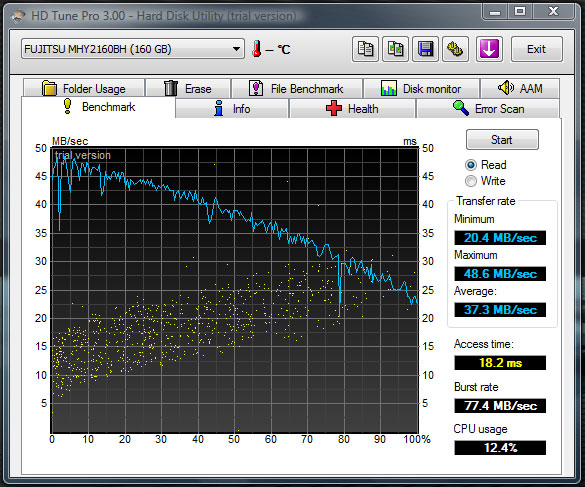
Task: Open the options gear icon
Action: click(455, 49)
